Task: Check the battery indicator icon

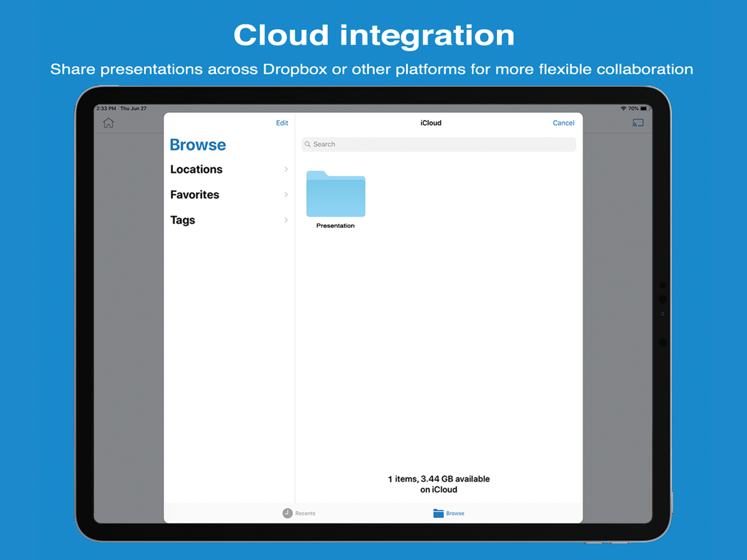Action: 645,109
